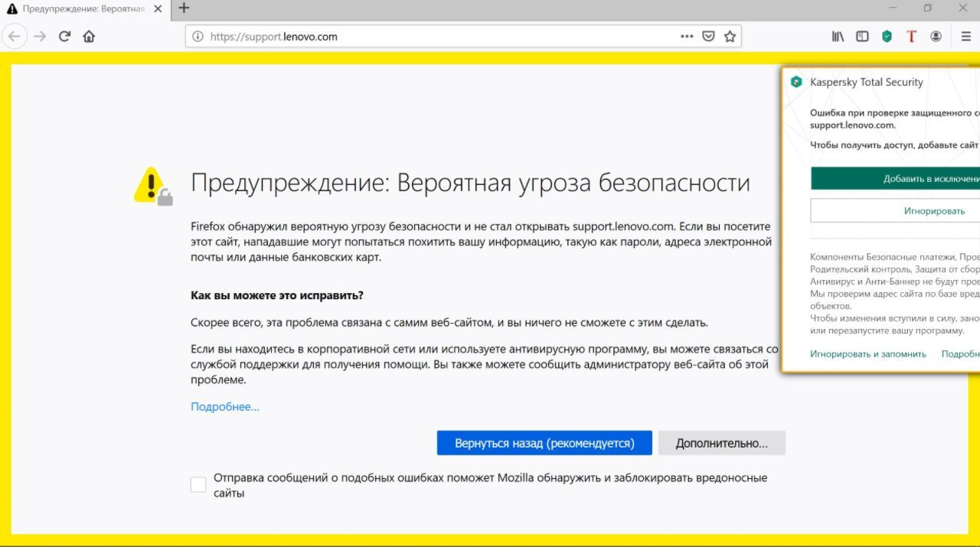980x547 pixels.
Task: Click 'Как вы можете это исправить?' subheading
Action: point(277,295)
